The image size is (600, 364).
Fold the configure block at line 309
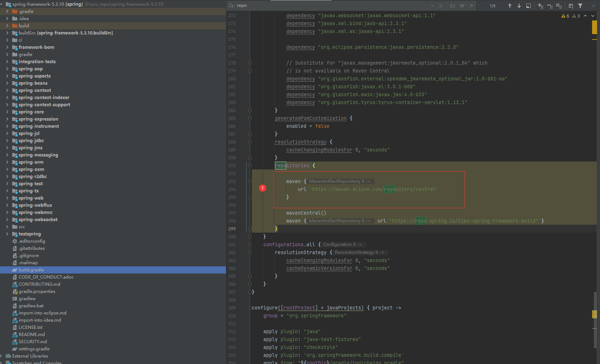coord(250,308)
